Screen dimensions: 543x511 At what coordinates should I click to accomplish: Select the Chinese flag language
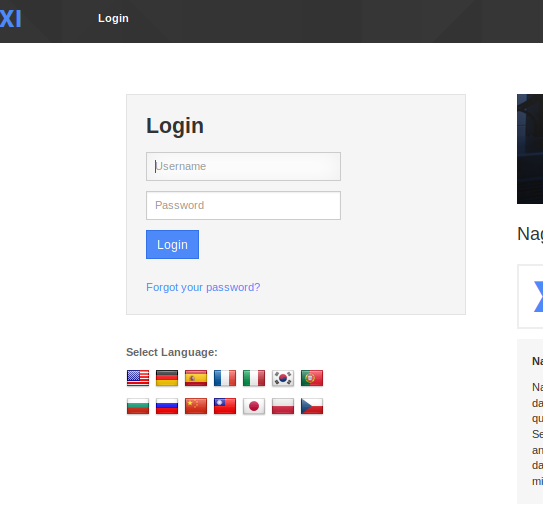[196, 406]
